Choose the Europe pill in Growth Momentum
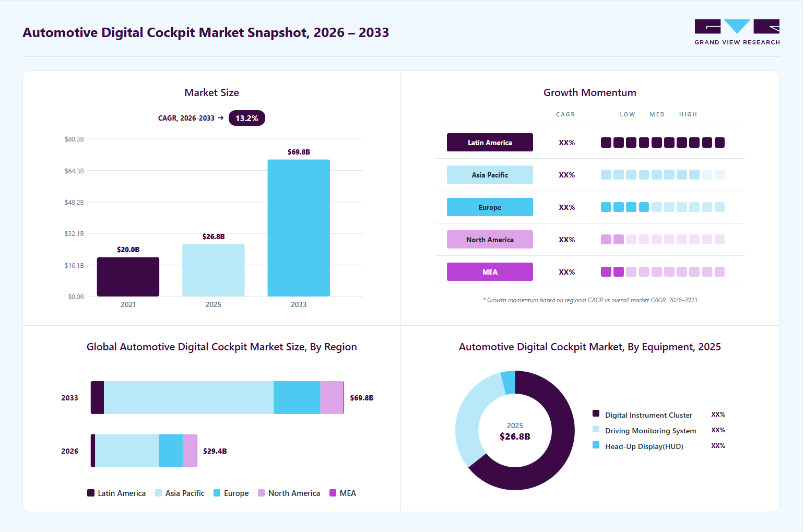Viewport: 804px width, 532px height. [x=490, y=207]
